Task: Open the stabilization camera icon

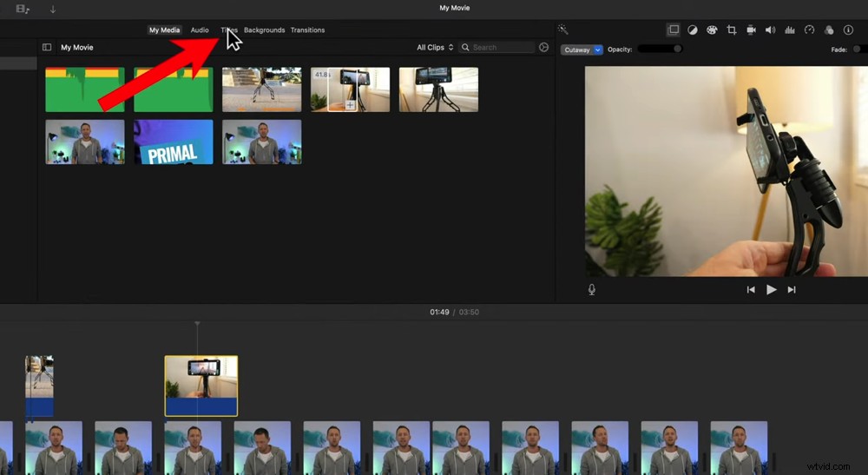Action: pyautogui.click(x=751, y=30)
